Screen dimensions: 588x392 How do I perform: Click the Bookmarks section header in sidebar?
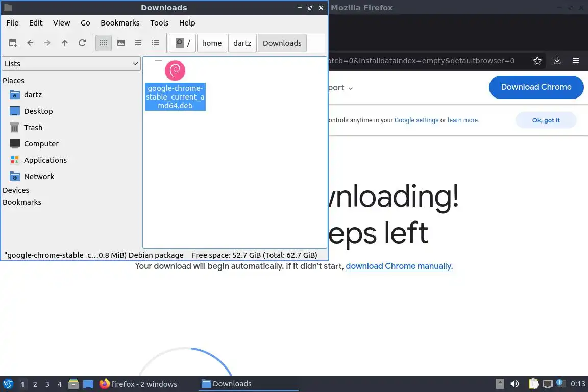[x=22, y=202]
